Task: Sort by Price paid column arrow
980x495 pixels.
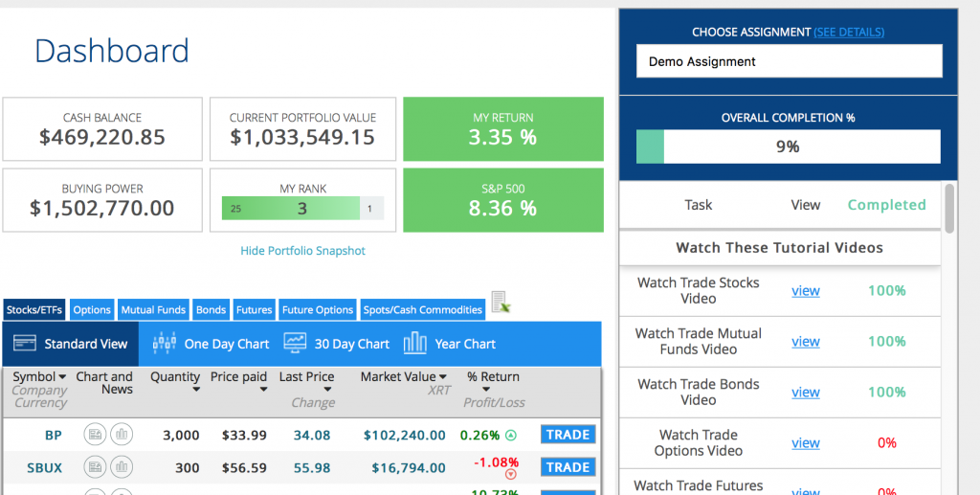Action: click(x=263, y=390)
